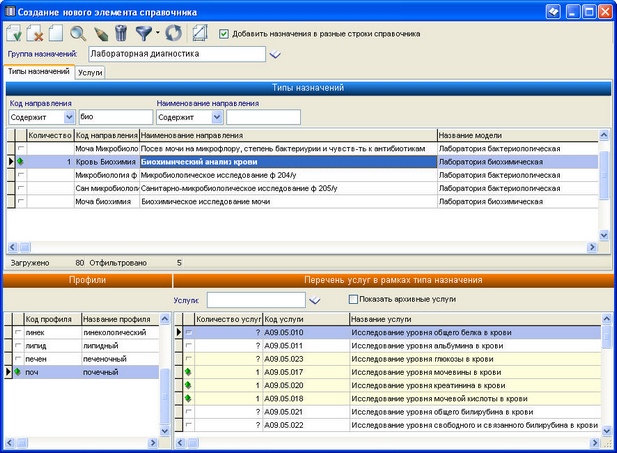The width and height of the screenshot is (617, 453).
Task: Switch to the Типы назначений tab
Action: point(39,71)
